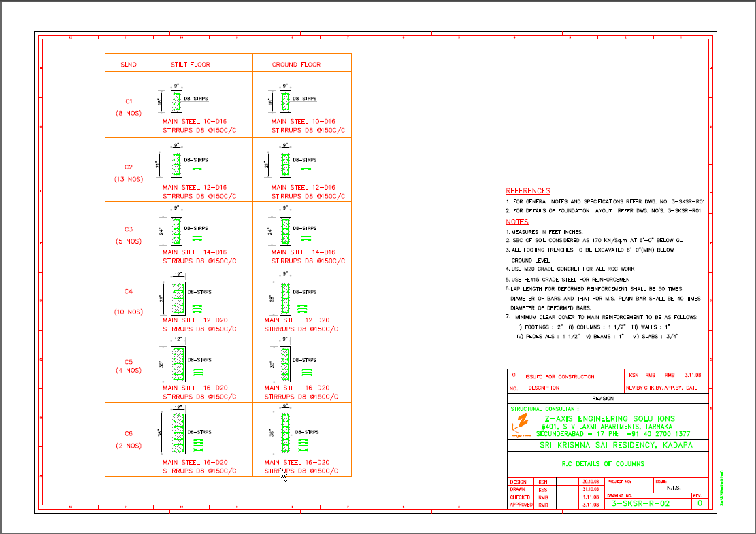Click the S V LAXMI APARTMENTS address line
Screen dimensions: 756x534
tap(607, 427)
